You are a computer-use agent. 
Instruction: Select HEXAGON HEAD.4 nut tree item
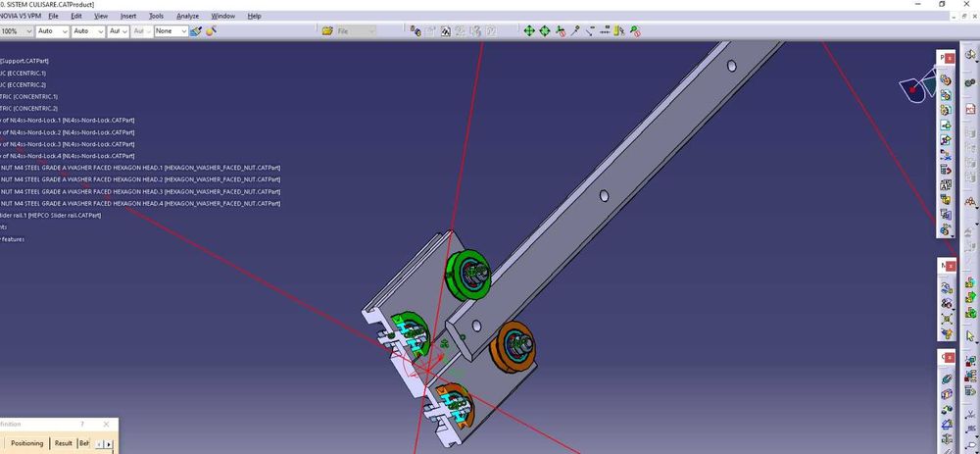click(140, 203)
